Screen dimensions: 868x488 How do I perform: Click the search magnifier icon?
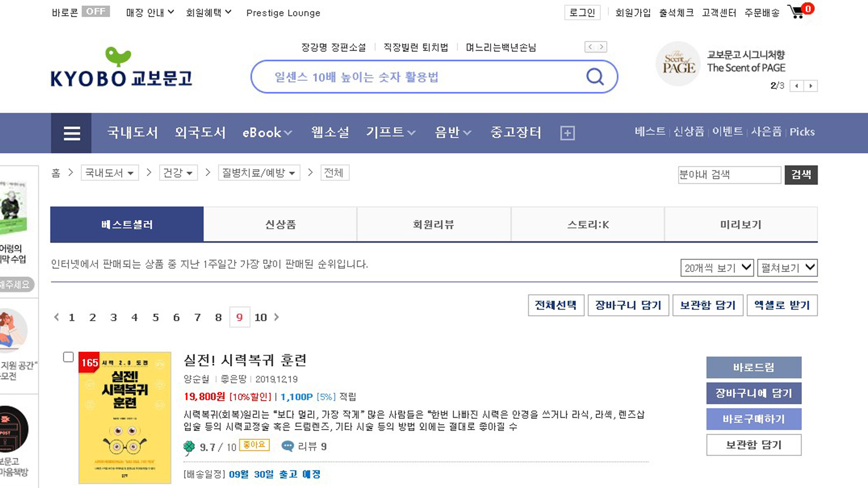click(594, 77)
